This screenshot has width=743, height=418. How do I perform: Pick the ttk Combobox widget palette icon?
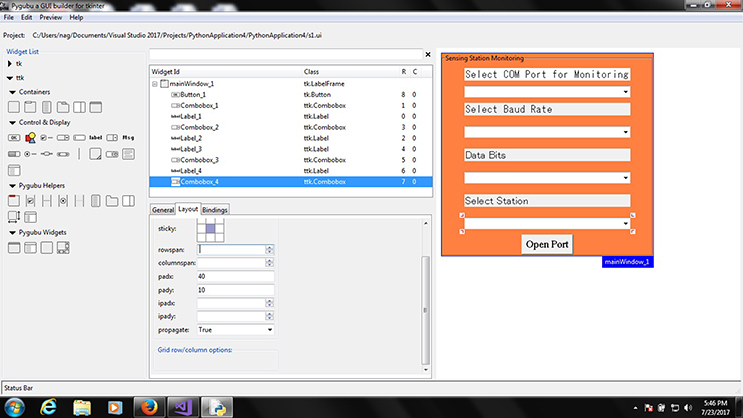click(x=63, y=137)
